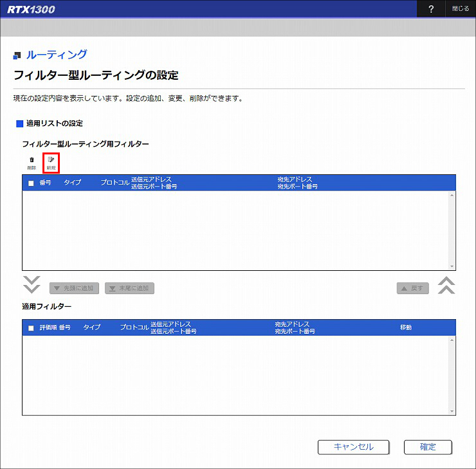
Task: Click the double down chevron icon
Action: click(x=32, y=285)
